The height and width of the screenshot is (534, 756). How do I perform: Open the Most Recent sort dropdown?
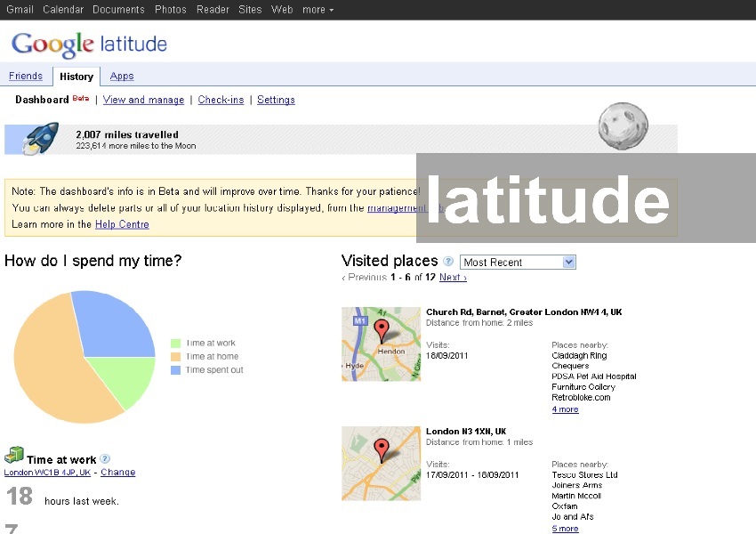[518, 262]
